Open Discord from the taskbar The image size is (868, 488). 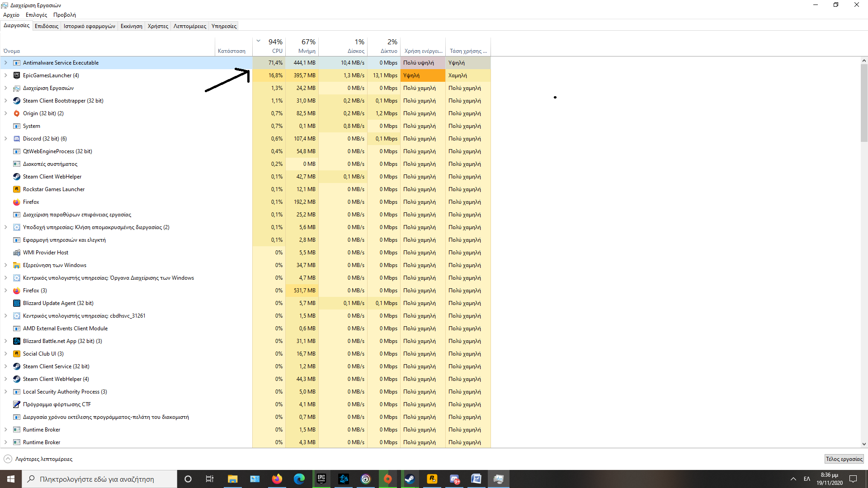(454, 479)
